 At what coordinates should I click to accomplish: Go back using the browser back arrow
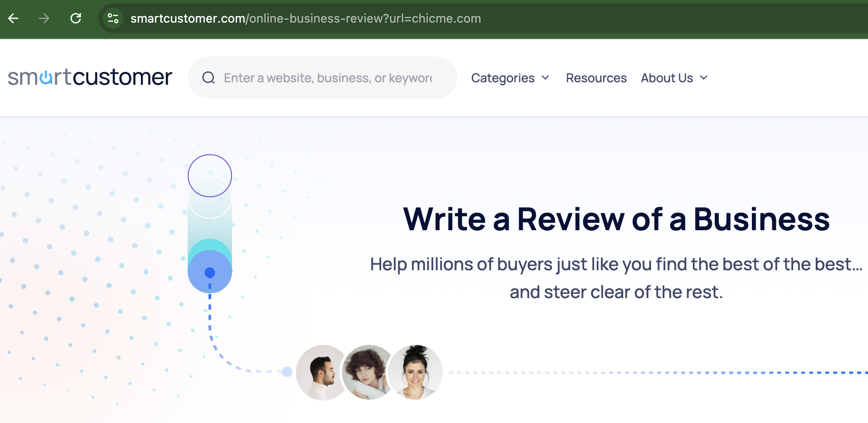click(13, 18)
